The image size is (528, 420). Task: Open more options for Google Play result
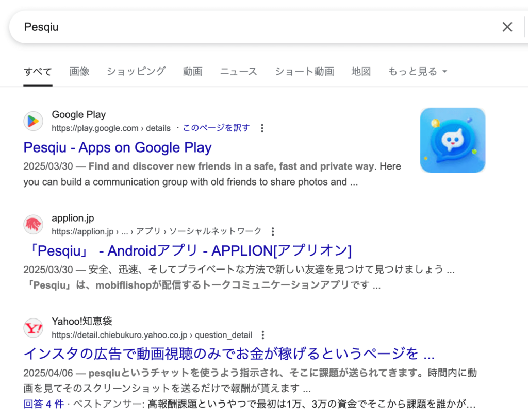(262, 128)
